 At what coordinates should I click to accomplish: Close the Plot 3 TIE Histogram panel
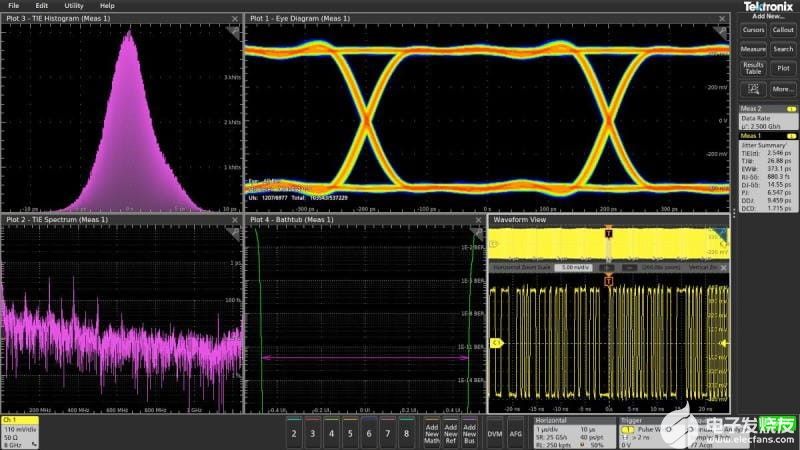tap(235, 19)
